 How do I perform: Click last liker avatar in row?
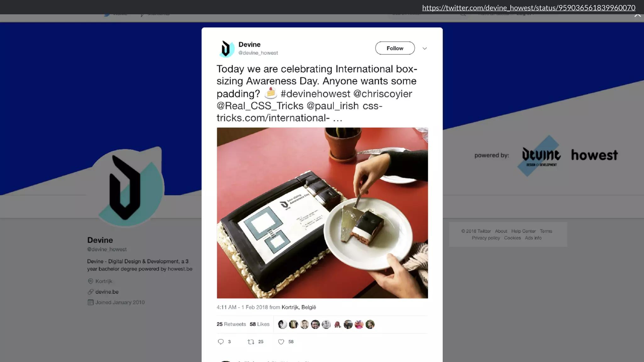click(370, 324)
